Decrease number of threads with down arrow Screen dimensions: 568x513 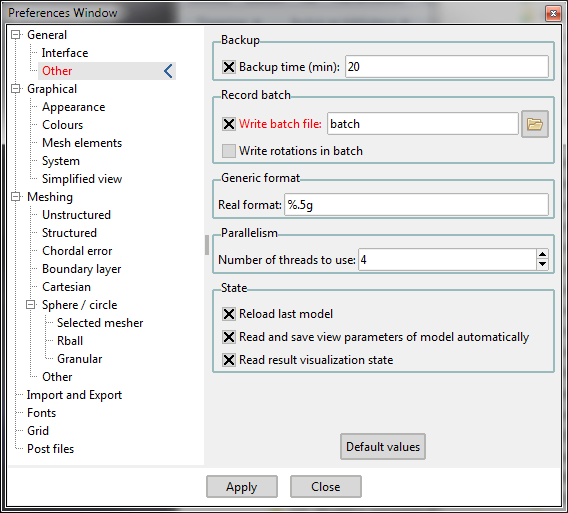click(x=542, y=264)
